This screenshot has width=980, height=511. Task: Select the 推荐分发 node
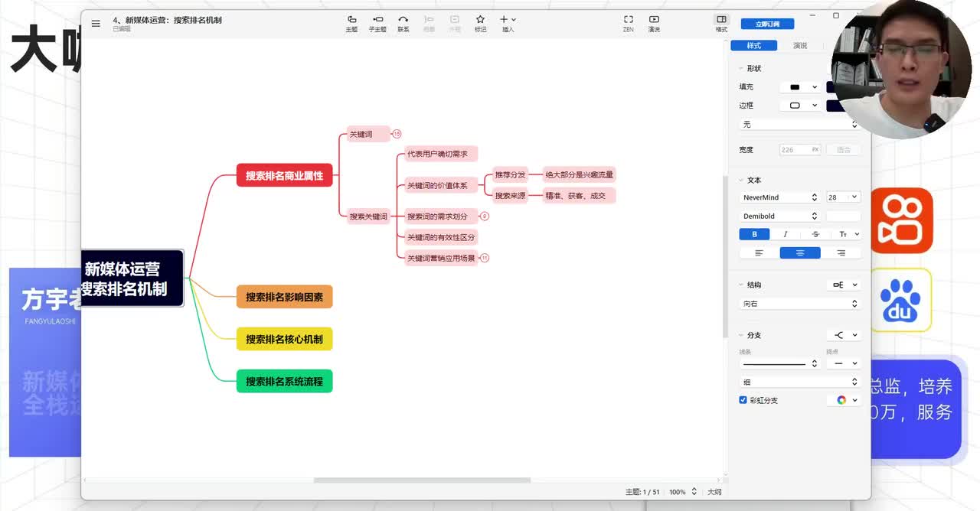pos(510,174)
